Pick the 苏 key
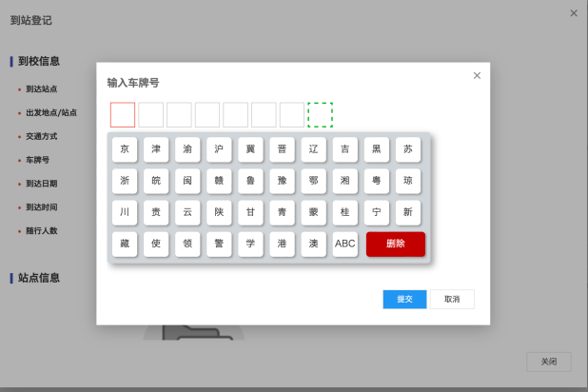 (x=408, y=149)
